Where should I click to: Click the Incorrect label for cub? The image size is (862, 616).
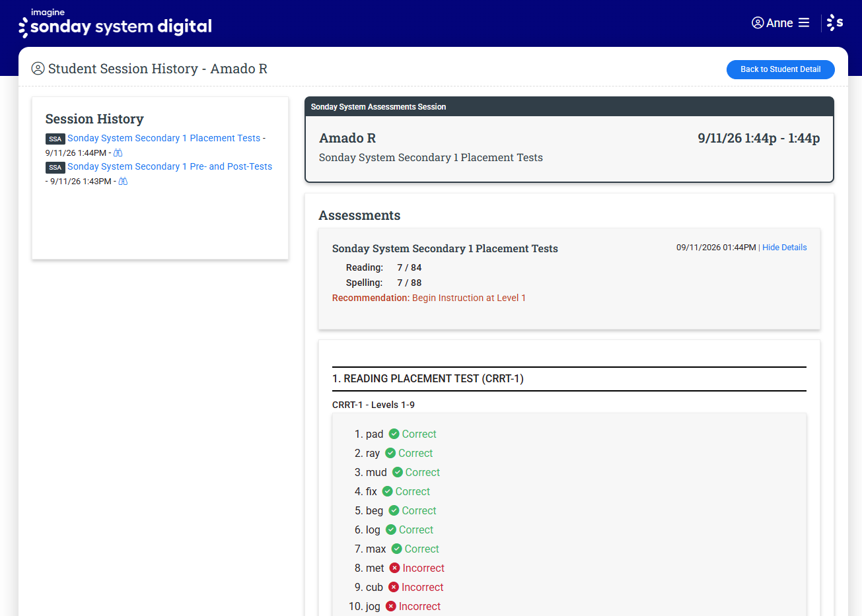click(423, 587)
